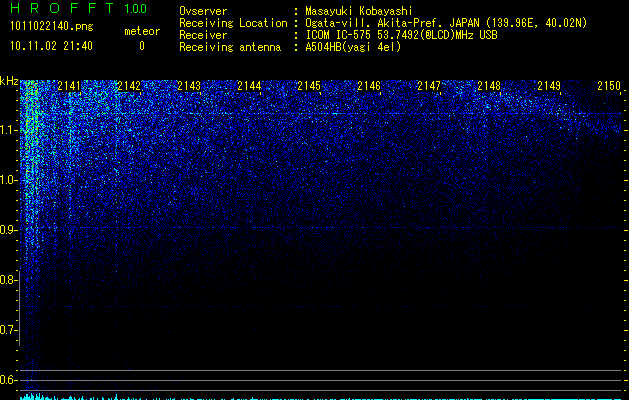629x400 pixels.
Task: Click the 0.9 kHz frequency axis label
Action: coord(8,230)
